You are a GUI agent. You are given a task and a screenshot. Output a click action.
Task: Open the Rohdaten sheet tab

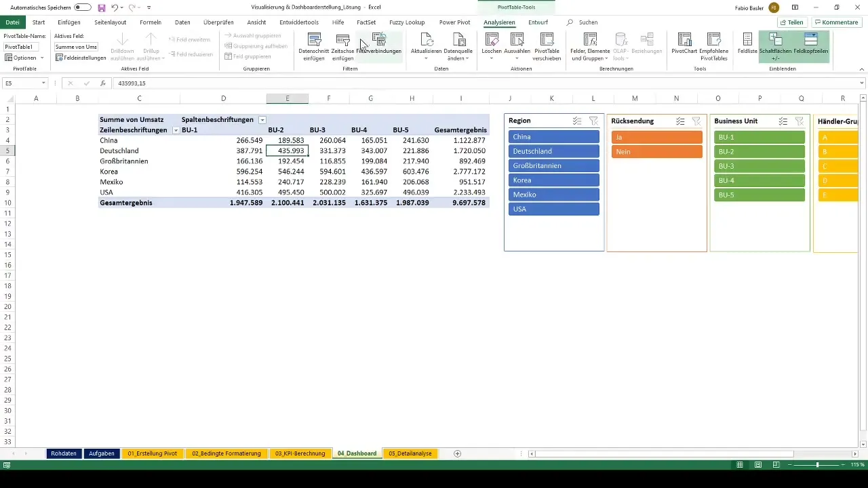63,453
